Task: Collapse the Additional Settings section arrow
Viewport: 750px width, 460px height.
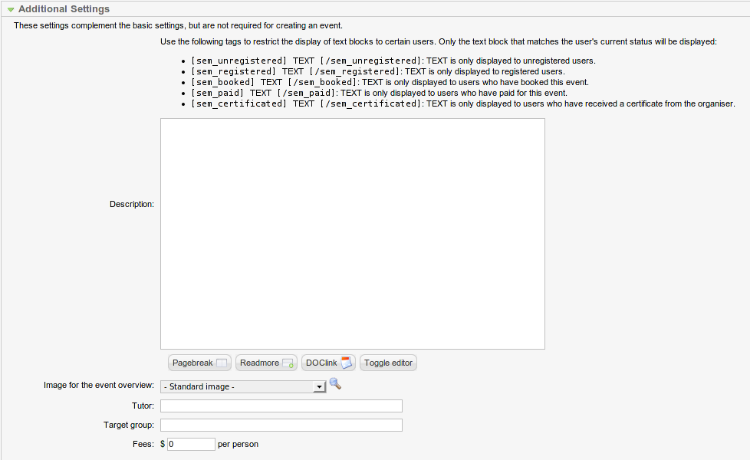Action: [11, 10]
